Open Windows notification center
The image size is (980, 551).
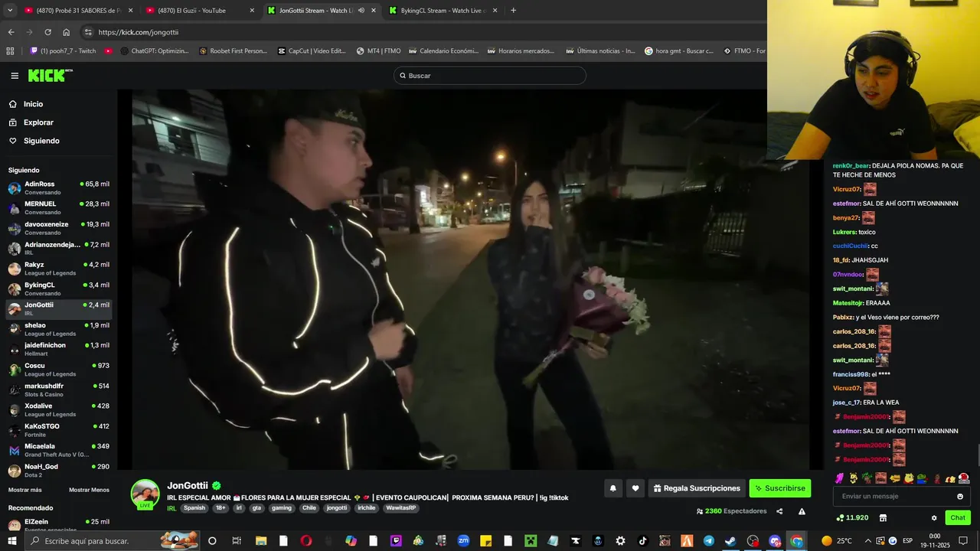[x=965, y=541]
